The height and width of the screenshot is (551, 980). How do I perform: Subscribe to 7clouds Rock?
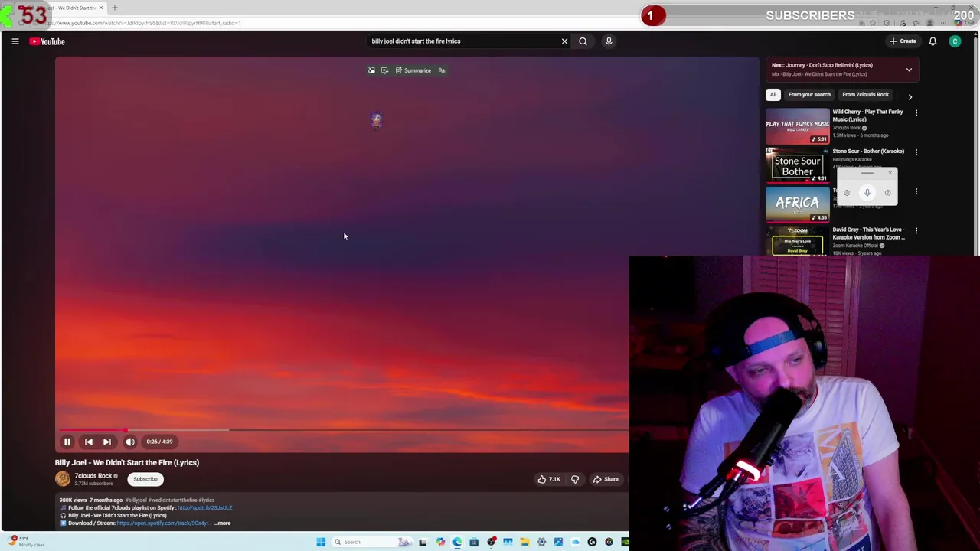145,479
